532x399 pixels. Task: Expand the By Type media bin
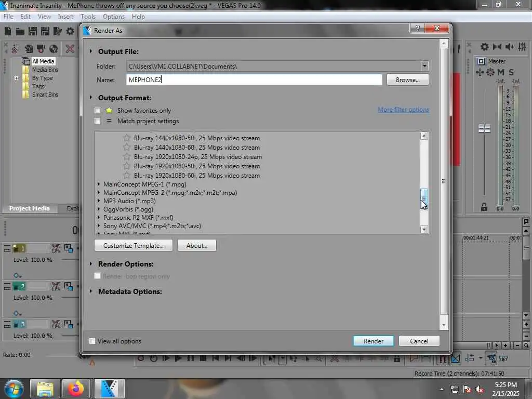(16, 78)
